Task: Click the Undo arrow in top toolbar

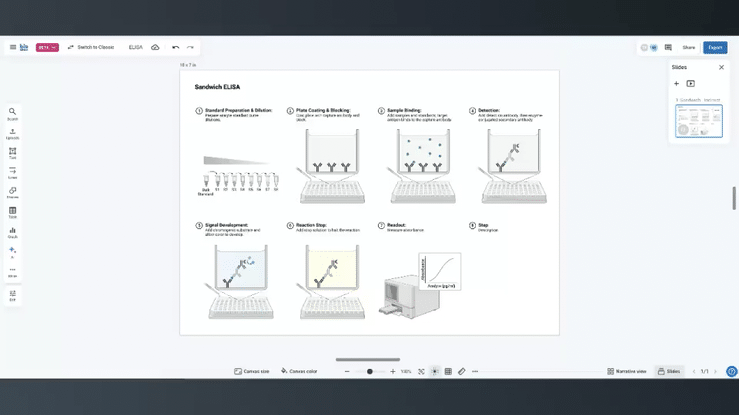Action: (176, 47)
